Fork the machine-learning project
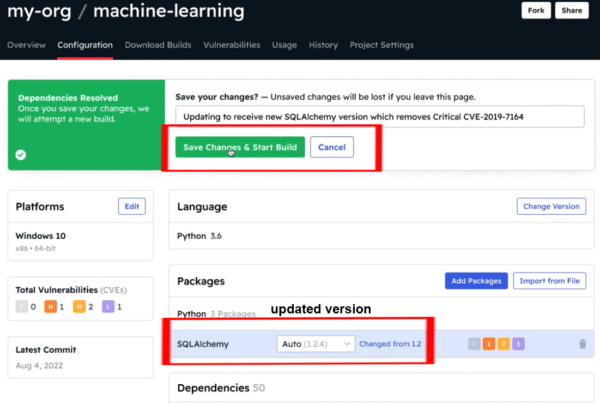The height and width of the screenshot is (405, 600). [536, 10]
